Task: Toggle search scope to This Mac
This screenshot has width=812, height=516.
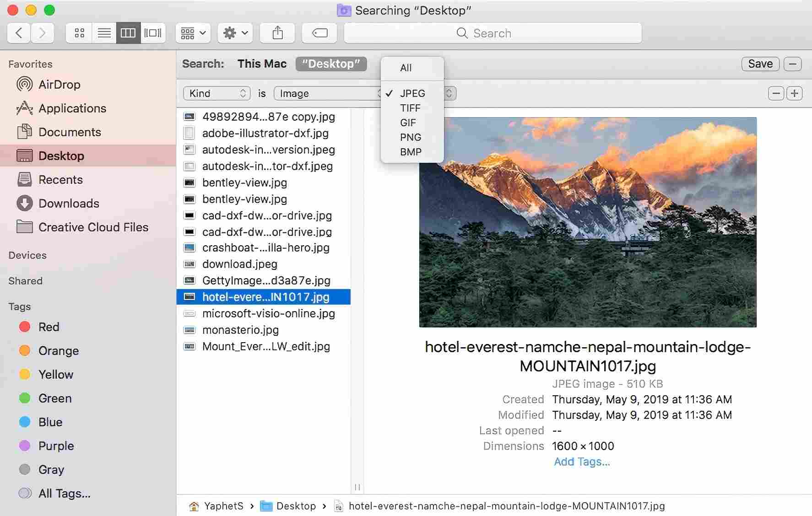Action: coord(262,64)
